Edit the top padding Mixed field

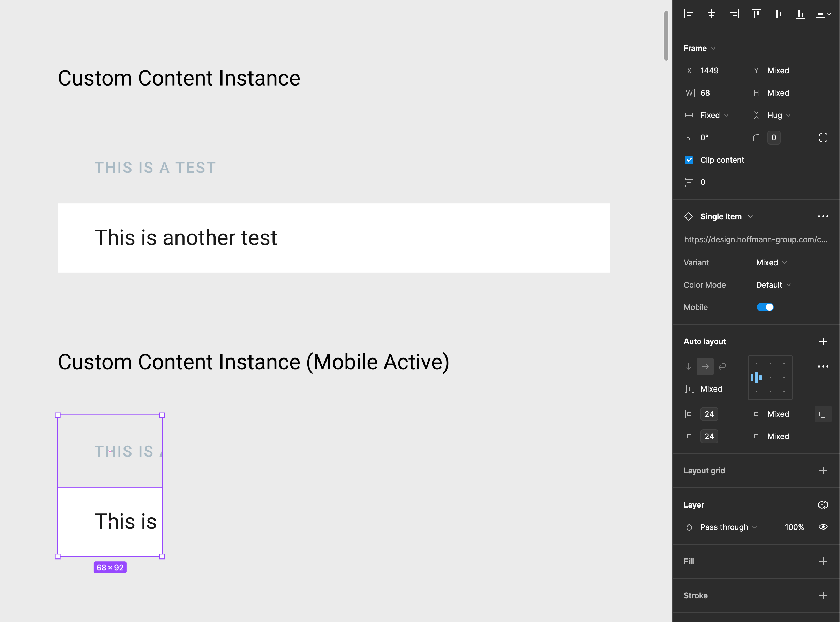pyautogui.click(x=778, y=414)
